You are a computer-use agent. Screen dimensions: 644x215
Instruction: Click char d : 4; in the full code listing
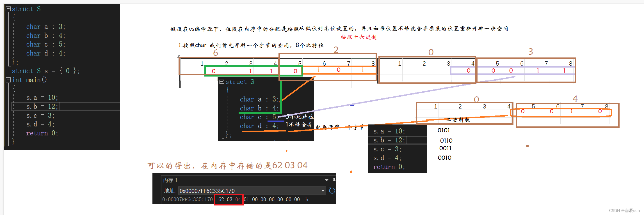45,53
